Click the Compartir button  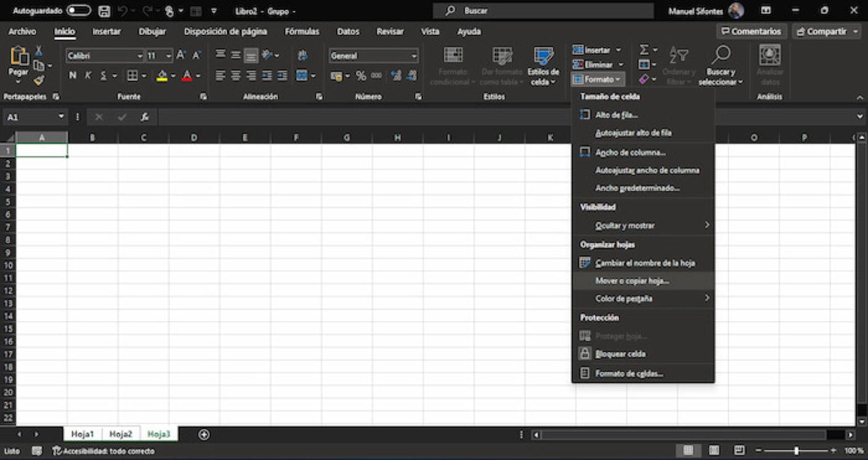click(x=823, y=31)
